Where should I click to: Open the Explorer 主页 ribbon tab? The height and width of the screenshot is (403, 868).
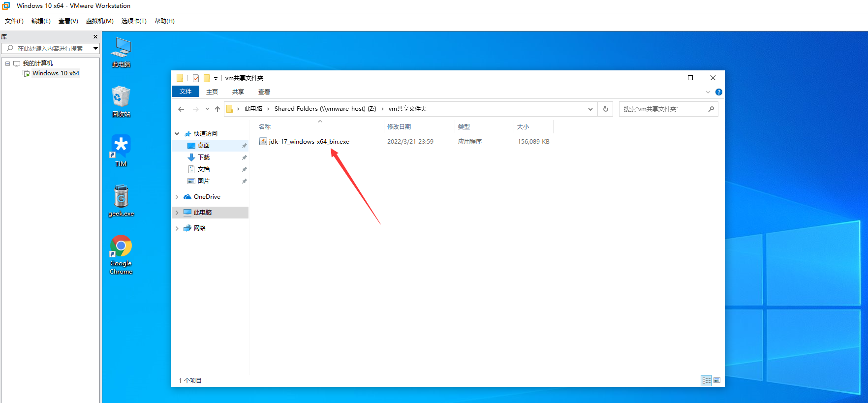point(212,92)
